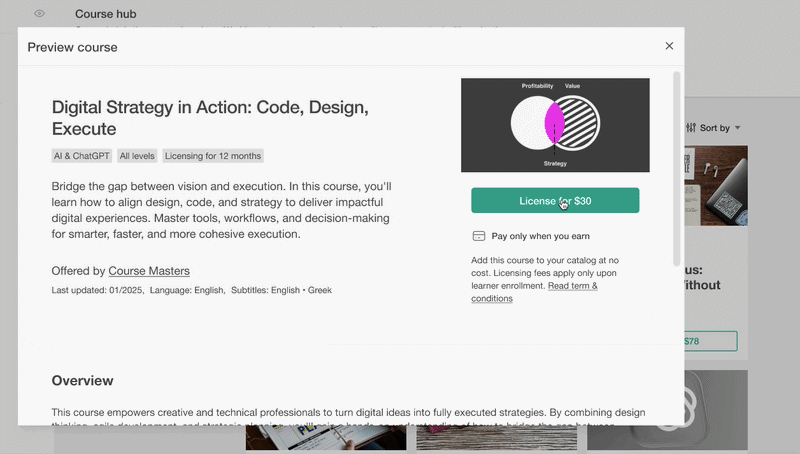Image resolution: width=800 pixels, height=454 pixels.
Task: Open the Course Masters provider link
Action: 149,271
